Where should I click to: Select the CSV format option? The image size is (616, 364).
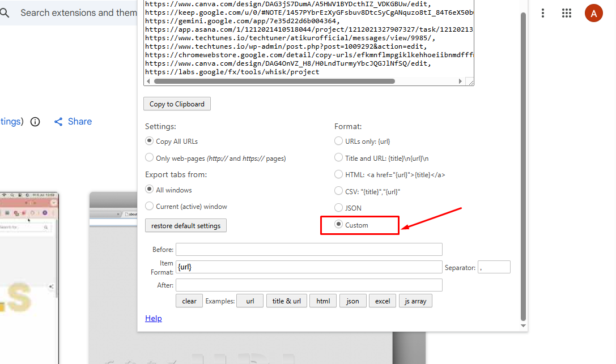point(338,191)
